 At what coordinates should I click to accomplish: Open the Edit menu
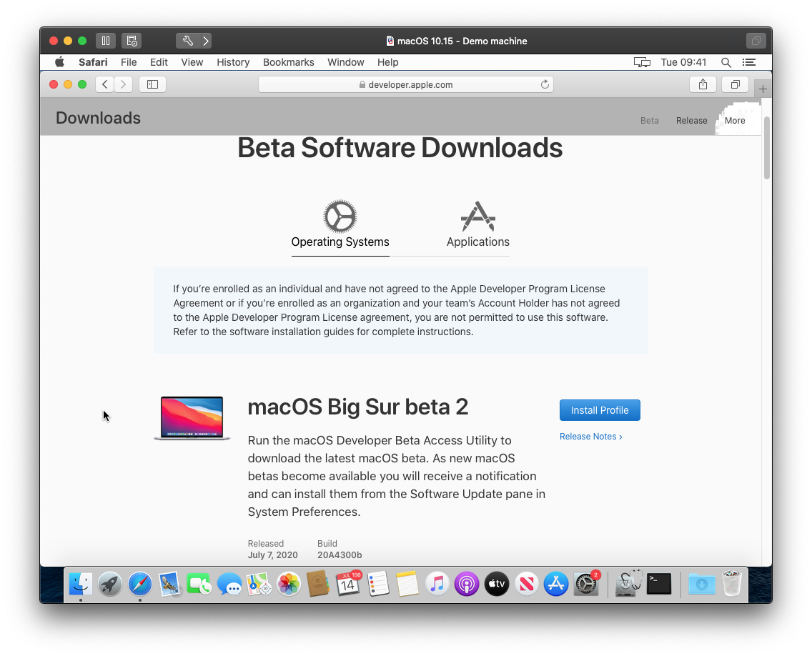pos(159,62)
